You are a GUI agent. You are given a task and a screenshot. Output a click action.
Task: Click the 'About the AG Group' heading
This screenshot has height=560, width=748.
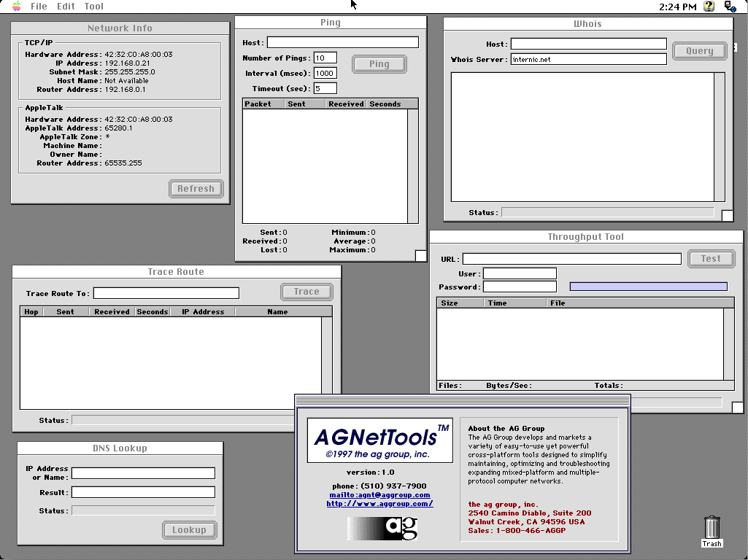(506, 429)
